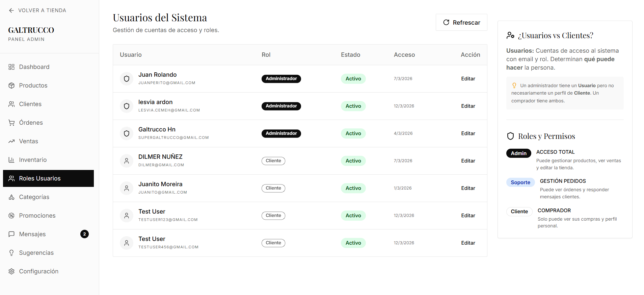Click the Órdenes shopping cart icon
The image size is (644, 295).
11,123
